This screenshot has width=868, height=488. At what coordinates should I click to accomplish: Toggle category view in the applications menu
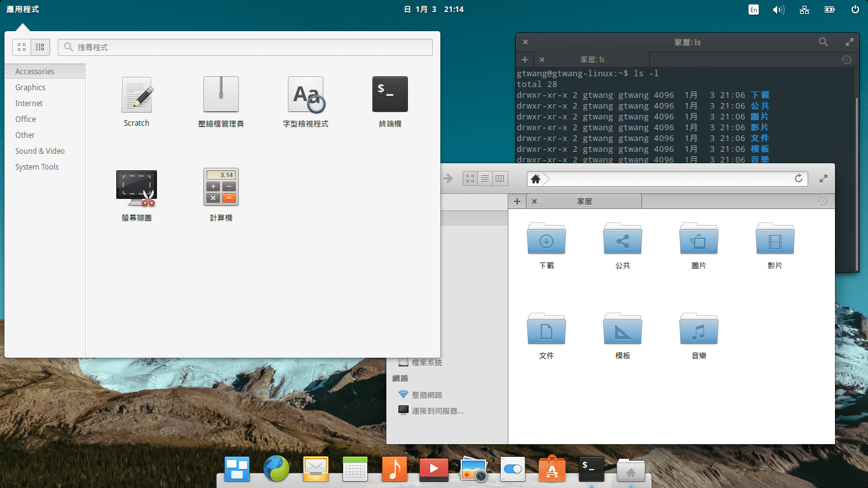39,47
